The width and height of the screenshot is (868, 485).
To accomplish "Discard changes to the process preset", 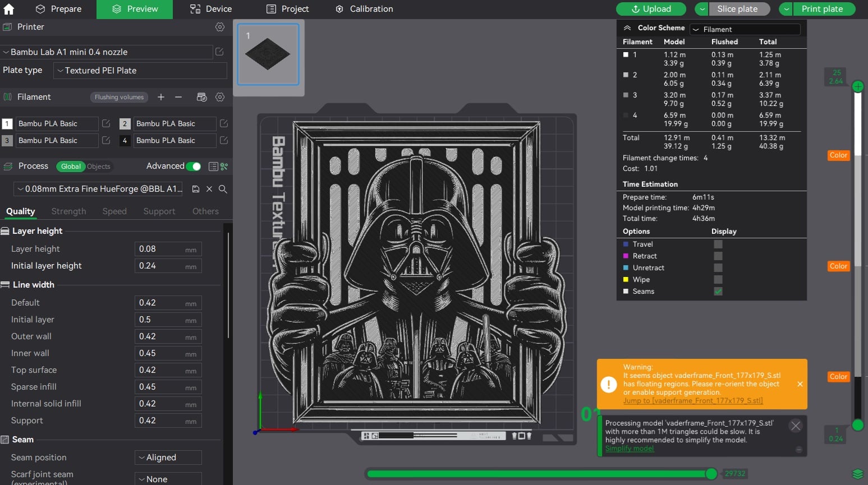I will coord(209,189).
